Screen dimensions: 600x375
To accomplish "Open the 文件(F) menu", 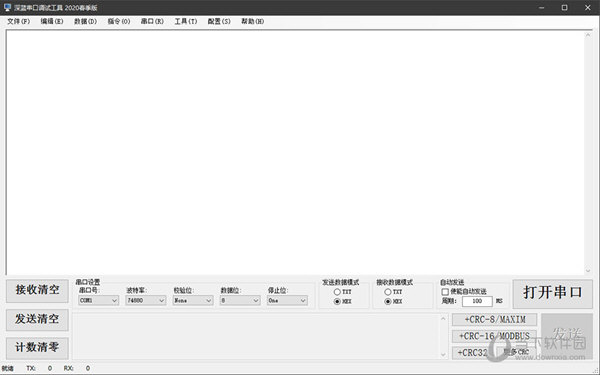I will point(18,21).
